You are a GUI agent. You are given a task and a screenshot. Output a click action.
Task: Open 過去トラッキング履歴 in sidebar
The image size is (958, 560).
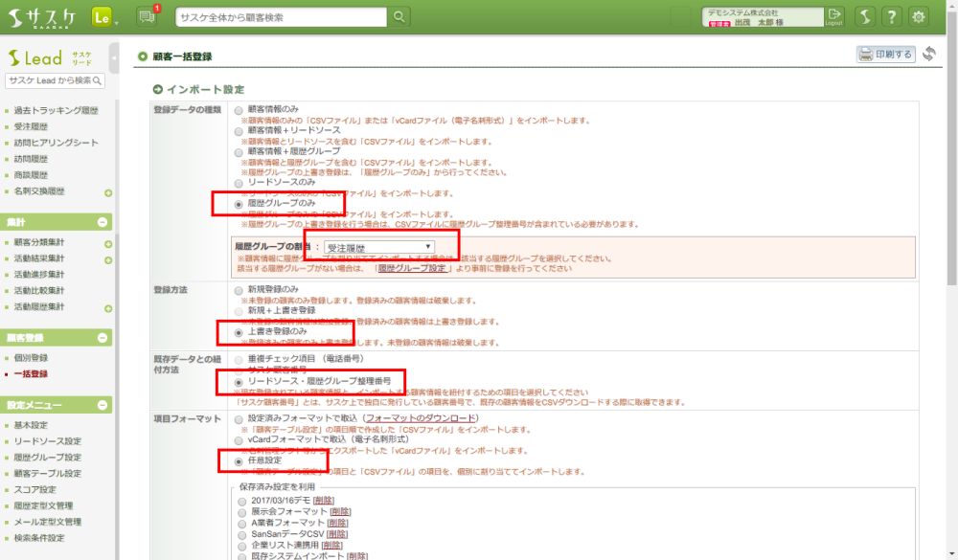point(56,110)
